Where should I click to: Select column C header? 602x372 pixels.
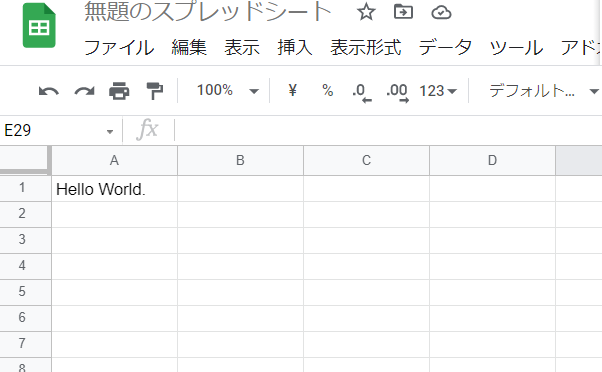(x=366, y=160)
